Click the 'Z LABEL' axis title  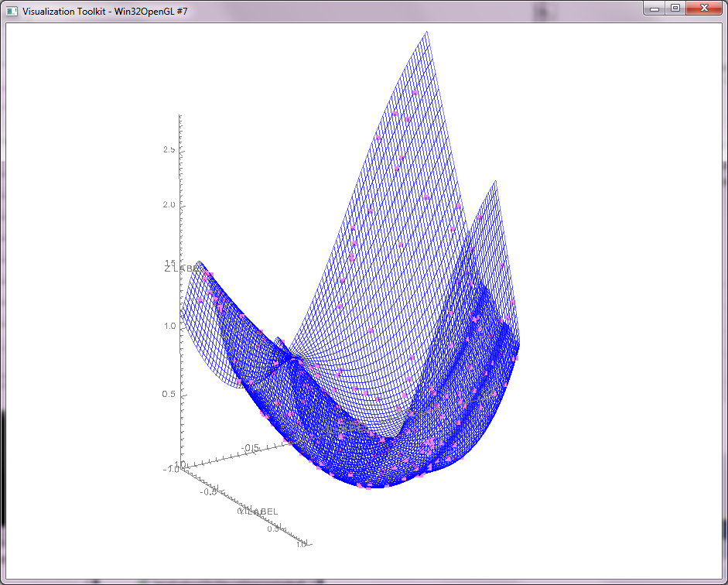pos(179,269)
